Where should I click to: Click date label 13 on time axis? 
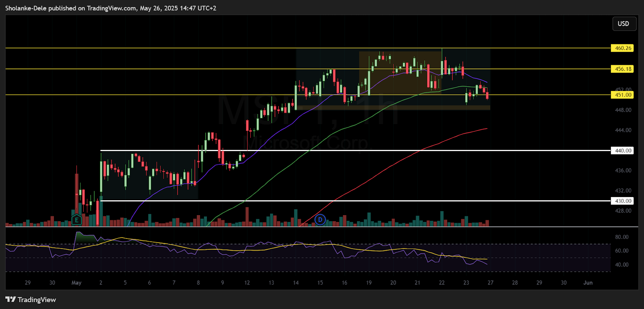271,283
